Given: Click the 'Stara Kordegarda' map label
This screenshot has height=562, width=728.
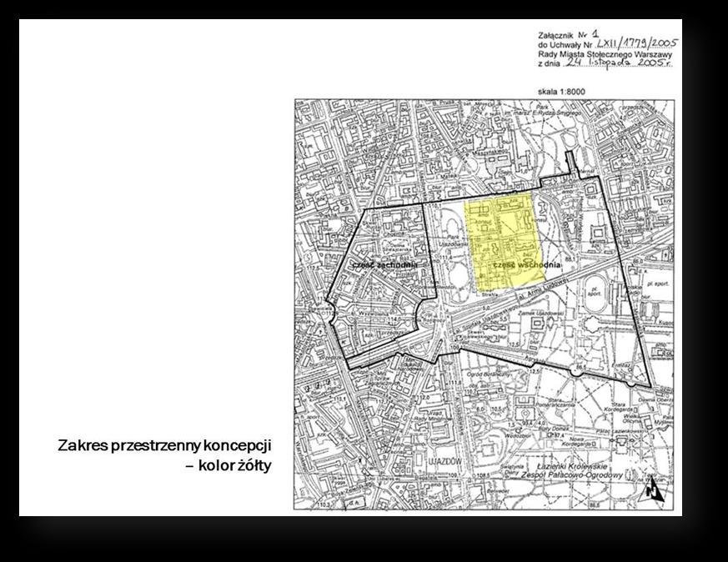Looking at the screenshot, I should 619,407.
